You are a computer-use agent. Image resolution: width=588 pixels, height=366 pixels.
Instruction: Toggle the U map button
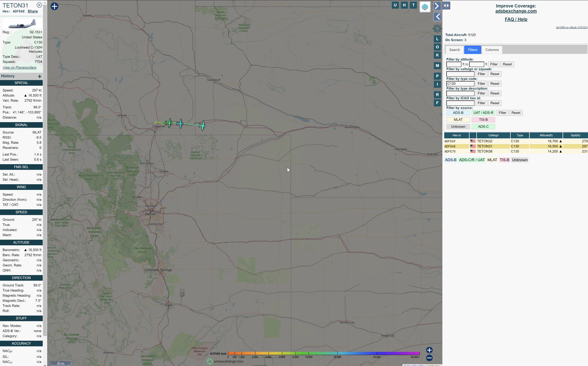click(395, 5)
